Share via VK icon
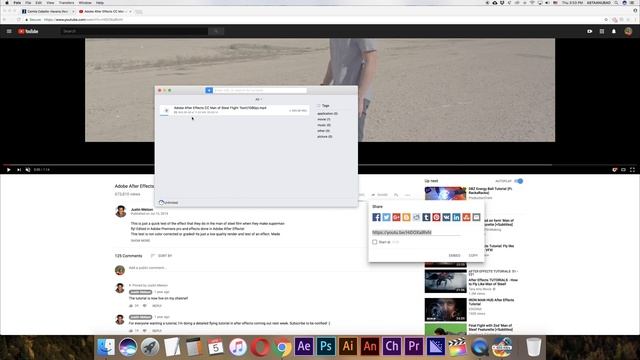This screenshot has width=640, height=360. click(446, 217)
